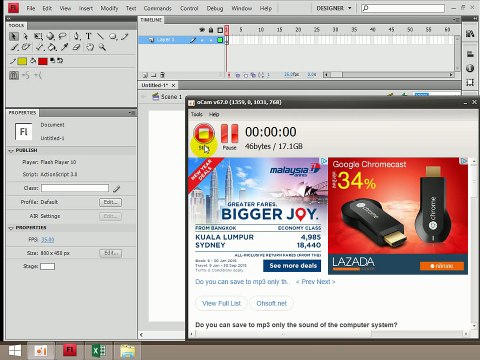Select the Paint Bucket tool
Screen dimensions: 480x360
52,48
